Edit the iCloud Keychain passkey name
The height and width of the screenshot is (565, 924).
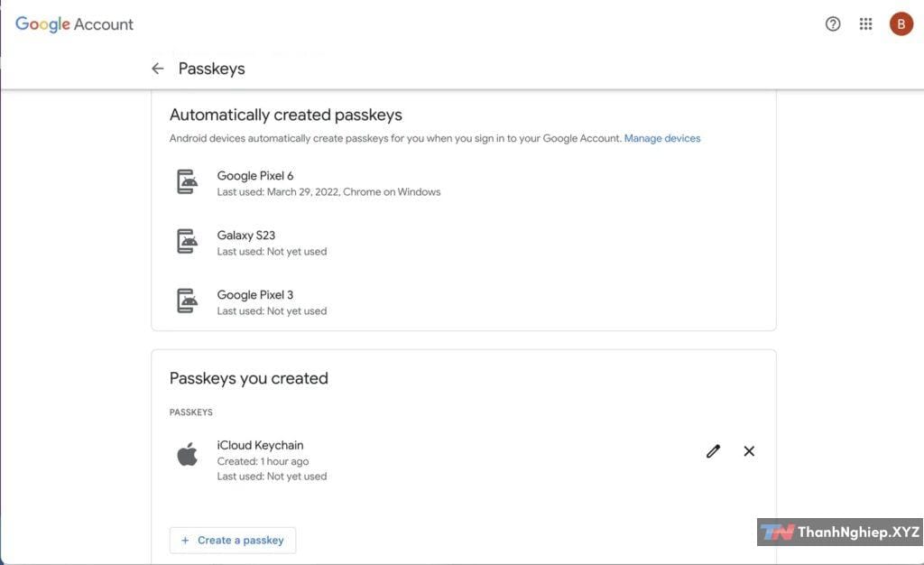click(x=713, y=451)
